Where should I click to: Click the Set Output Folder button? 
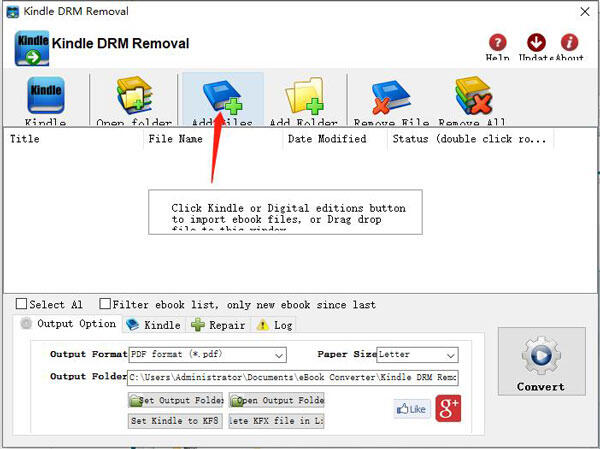[x=175, y=400]
